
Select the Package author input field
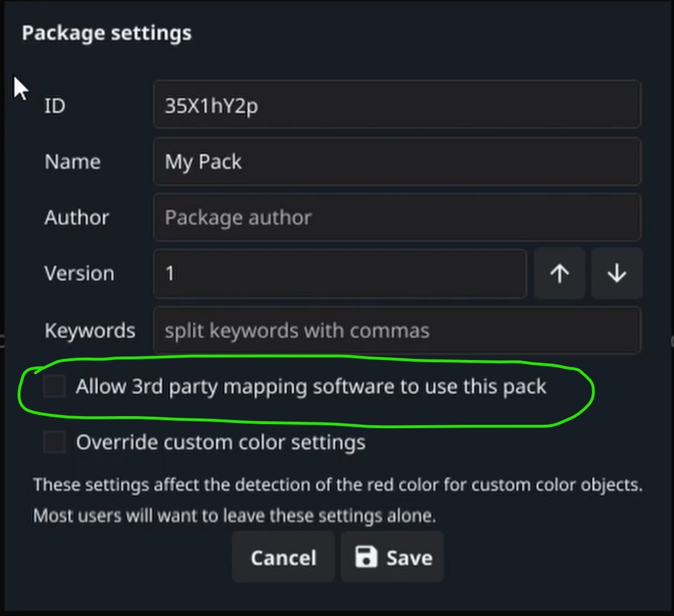(397, 217)
